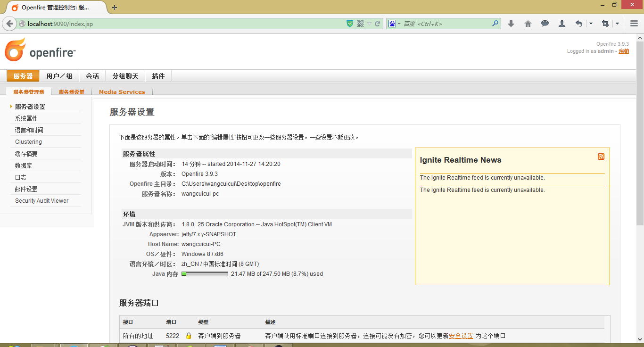Screen dimensions: 644x347
Task: Click the QR code icon in the address bar
Action: 360,24
